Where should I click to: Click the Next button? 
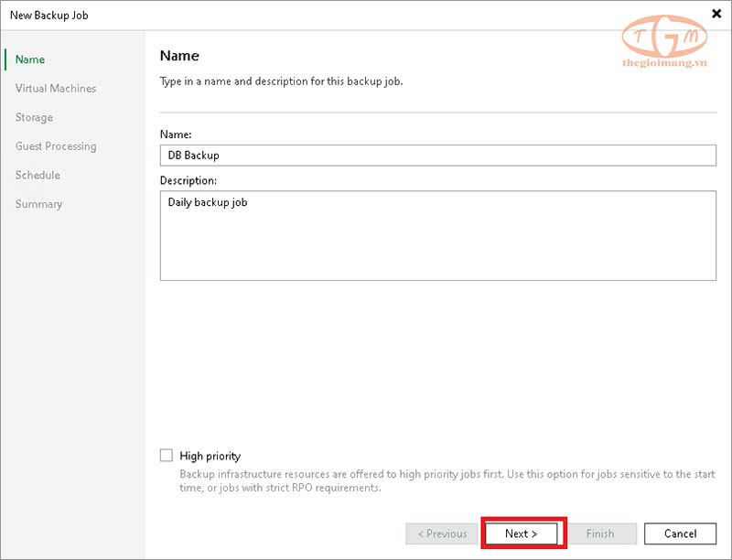(522, 533)
